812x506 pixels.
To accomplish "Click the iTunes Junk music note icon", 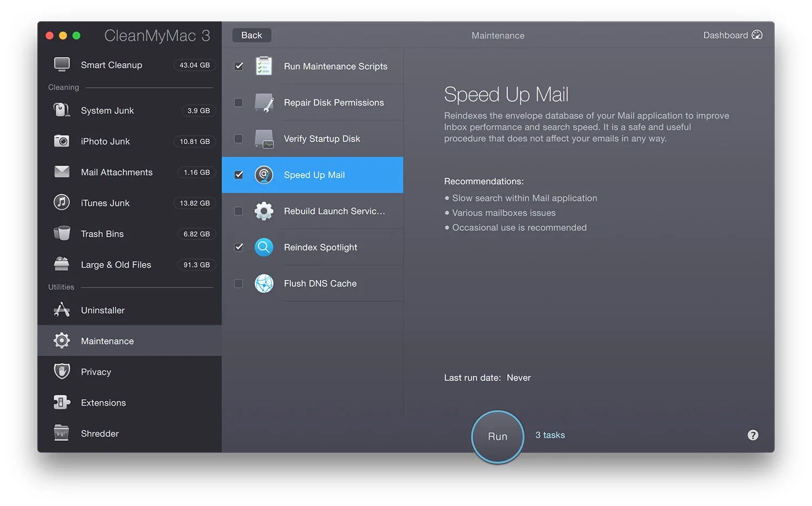I will (x=62, y=203).
